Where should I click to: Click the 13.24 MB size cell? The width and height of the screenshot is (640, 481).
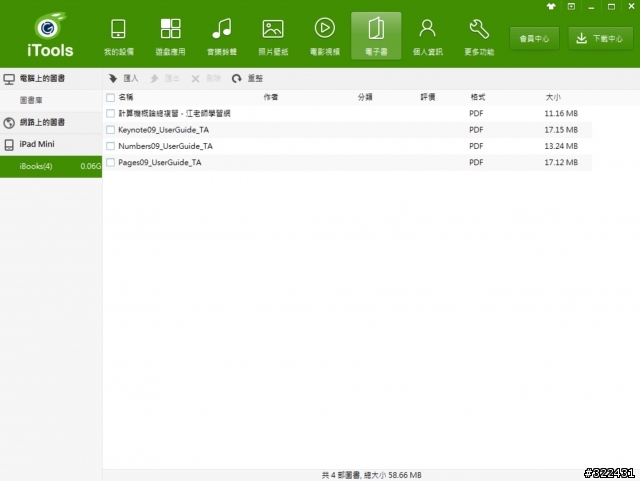(x=561, y=146)
